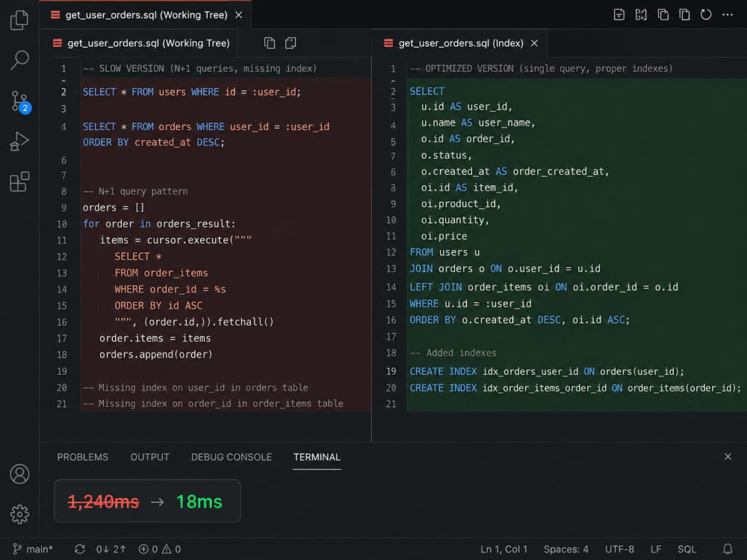Screen dimensions: 747x560
Task: Open the Manage gear icon
Action: pos(19,514)
